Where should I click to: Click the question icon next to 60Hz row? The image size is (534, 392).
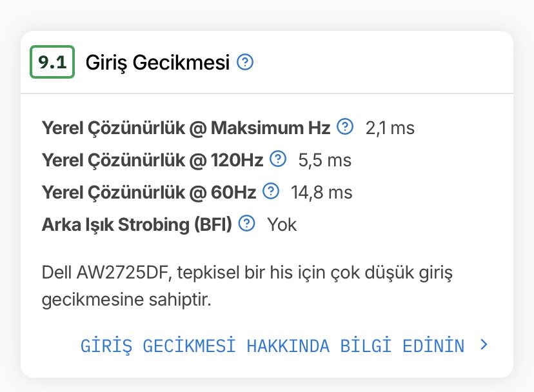coord(272,191)
